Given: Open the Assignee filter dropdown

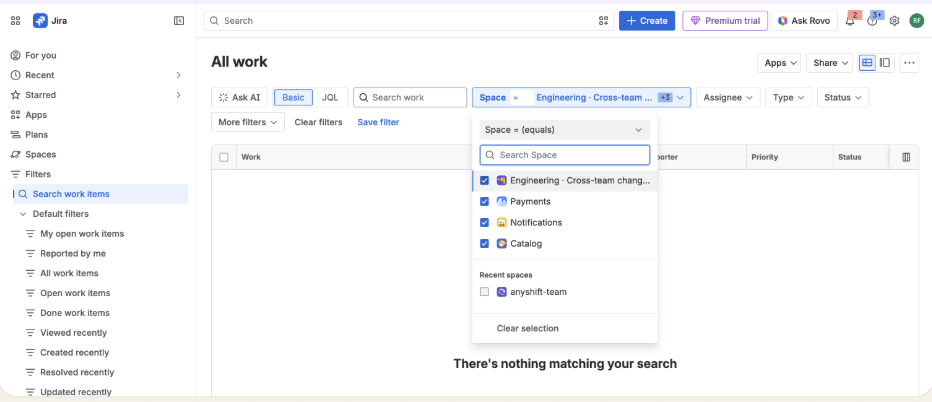Looking at the screenshot, I should tap(728, 98).
